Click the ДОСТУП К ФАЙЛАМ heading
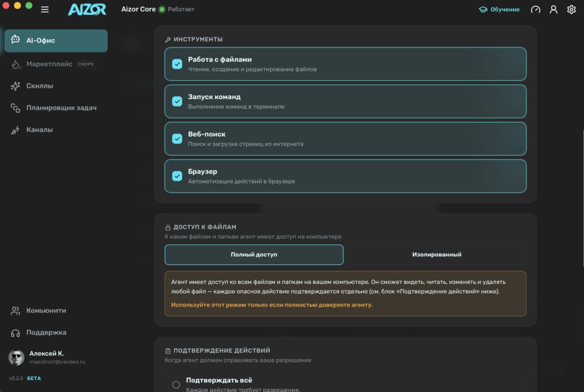The width and height of the screenshot is (584, 392). [x=205, y=227]
